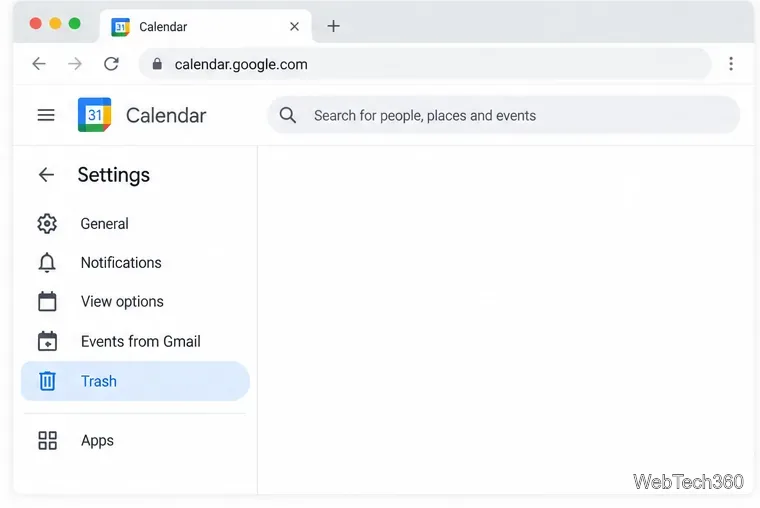760x508 pixels.
Task: Select View options in sidebar
Action: pos(135,302)
